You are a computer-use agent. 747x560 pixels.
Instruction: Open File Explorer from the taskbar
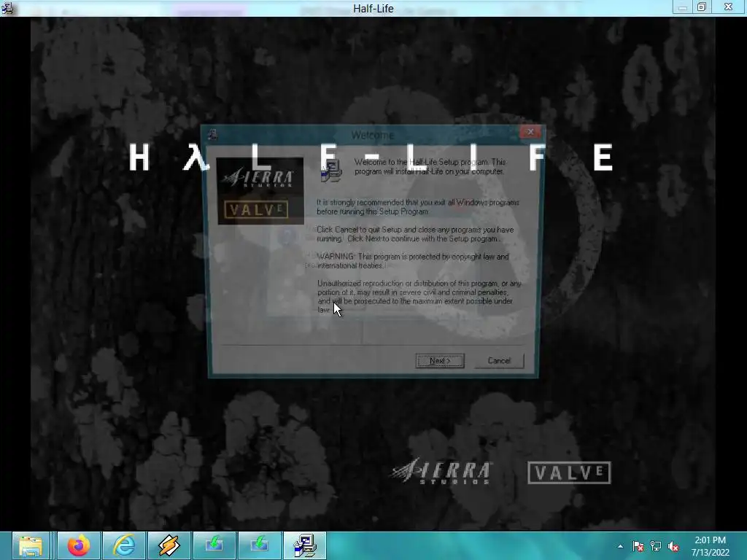31,545
